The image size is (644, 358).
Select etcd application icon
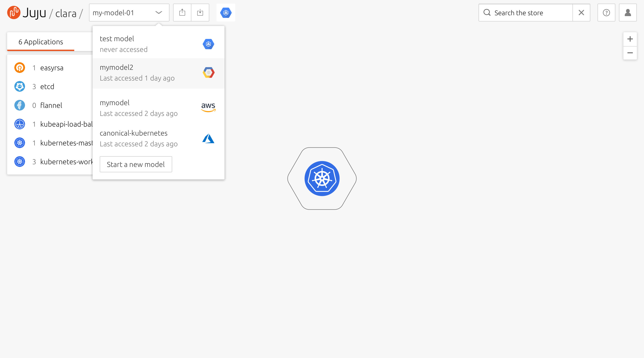click(x=19, y=87)
